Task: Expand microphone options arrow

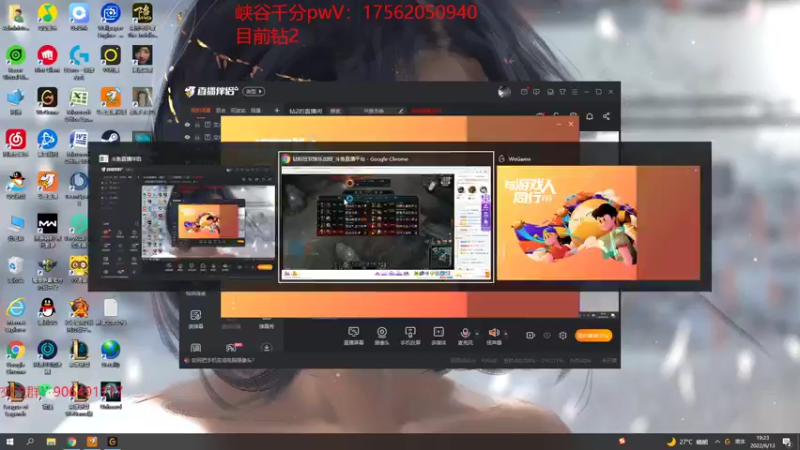Action: coord(477,334)
